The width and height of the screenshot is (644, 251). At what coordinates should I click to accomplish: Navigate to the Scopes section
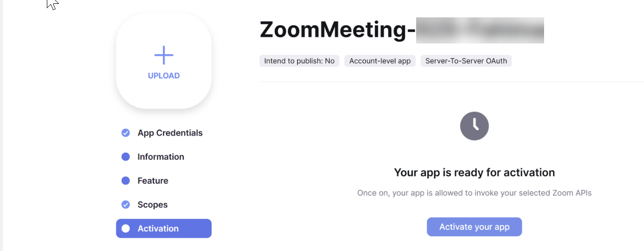pos(153,205)
